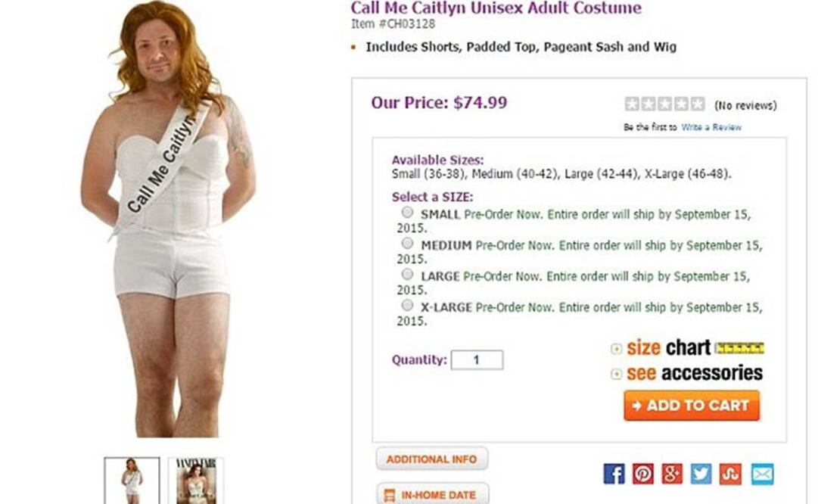The width and height of the screenshot is (818, 504).
Task: Email this product via envelope icon
Action: tap(761, 474)
